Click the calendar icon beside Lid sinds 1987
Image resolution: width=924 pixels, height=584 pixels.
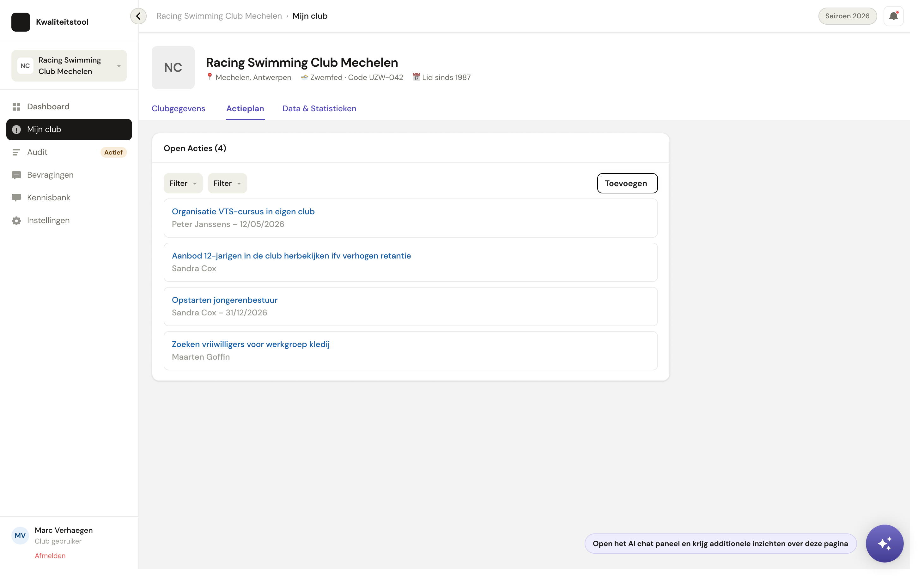pos(416,77)
